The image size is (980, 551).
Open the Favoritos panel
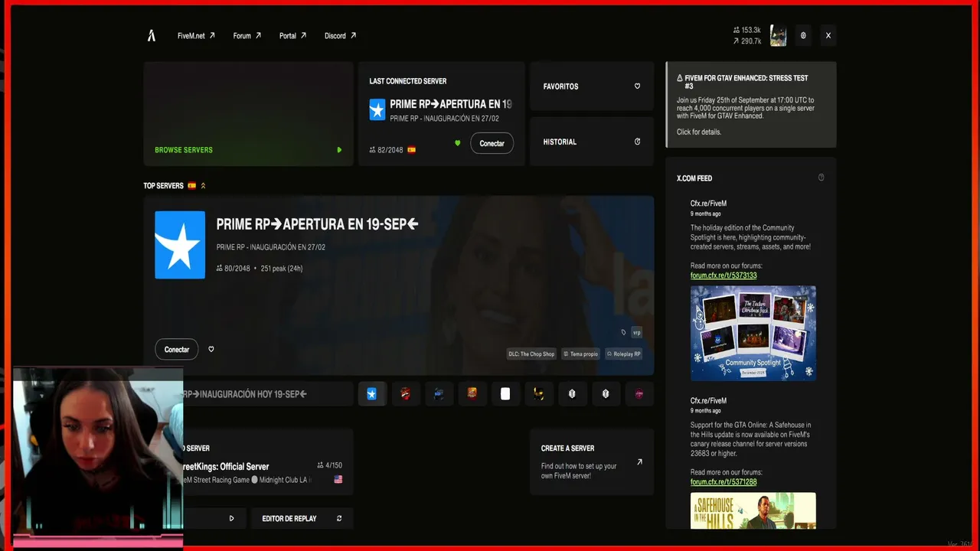coord(592,86)
